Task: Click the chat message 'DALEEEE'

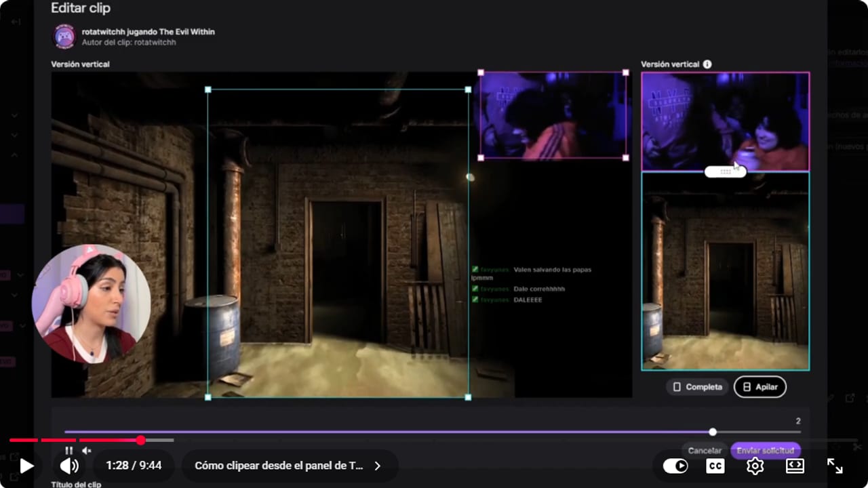Action: pyautogui.click(x=528, y=300)
